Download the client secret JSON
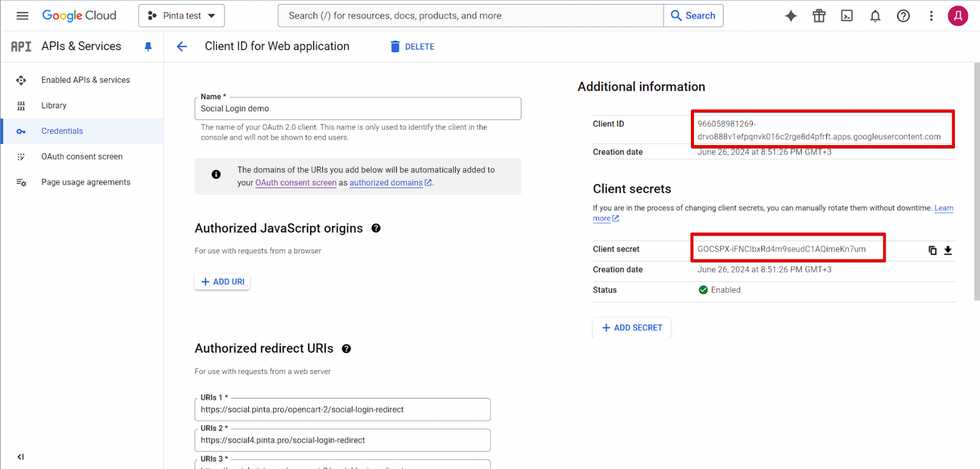 coord(948,250)
